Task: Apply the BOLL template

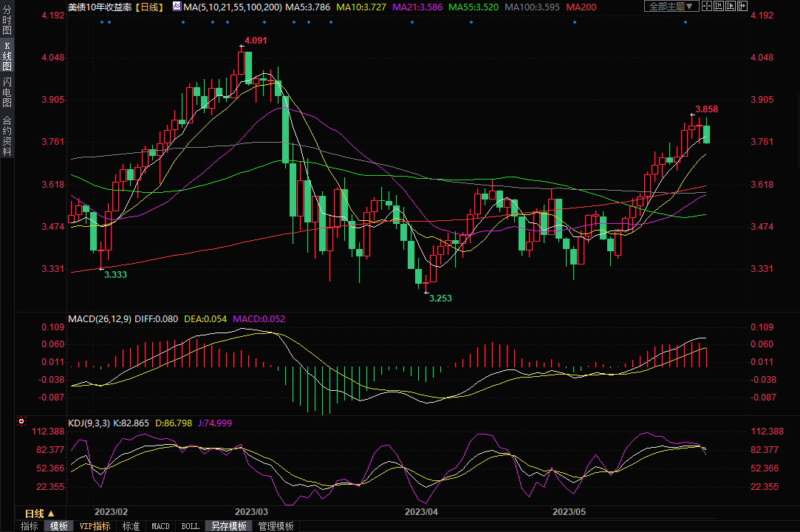Action: coord(190,526)
